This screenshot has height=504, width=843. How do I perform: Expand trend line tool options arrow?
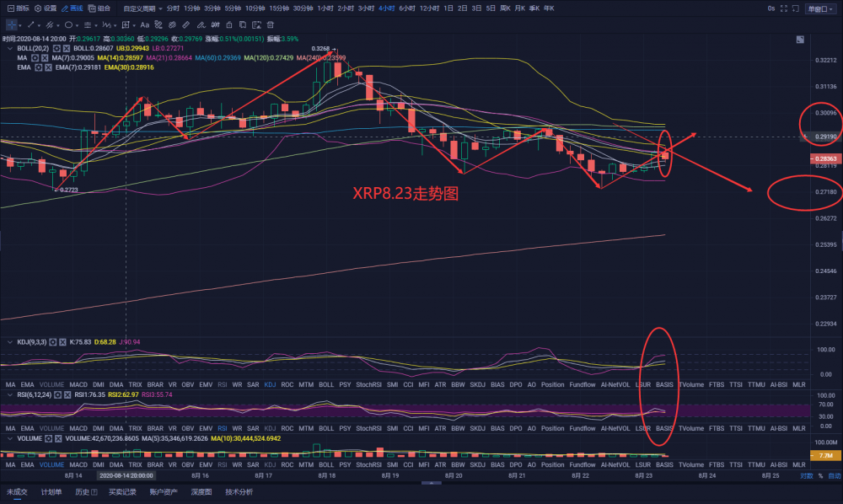pyautogui.click(x=39, y=25)
